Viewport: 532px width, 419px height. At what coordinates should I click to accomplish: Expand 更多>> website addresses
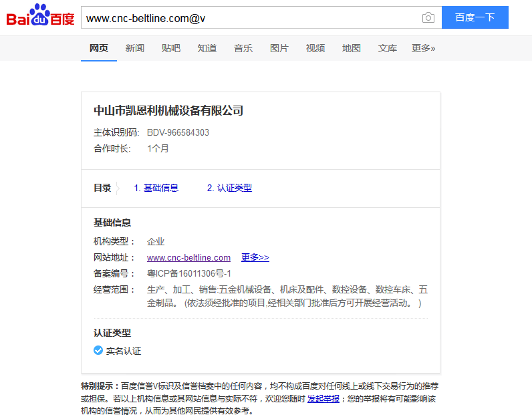pos(255,257)
